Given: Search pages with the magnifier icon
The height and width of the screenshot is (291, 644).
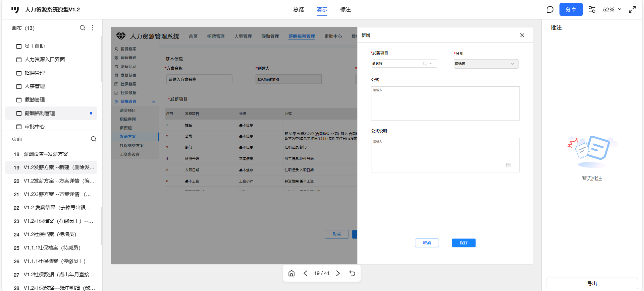Looking at the screenshot, I should pos(94,139).
